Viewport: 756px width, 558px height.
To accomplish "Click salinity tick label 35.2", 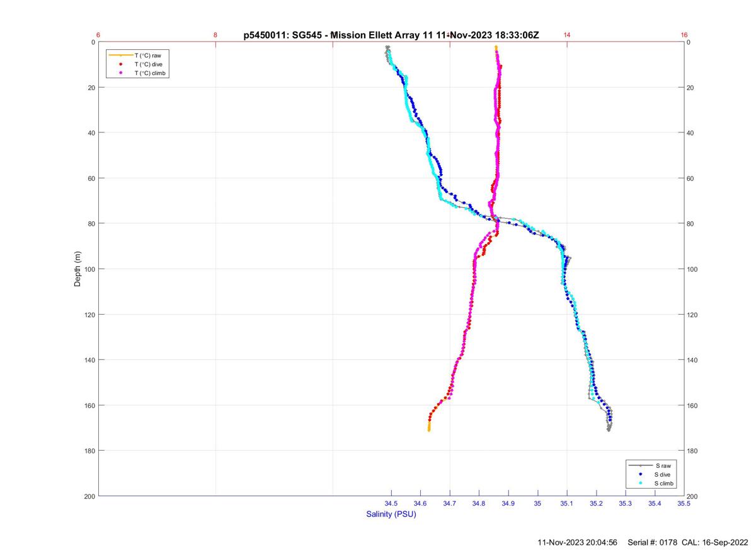I will pos(597,503).
